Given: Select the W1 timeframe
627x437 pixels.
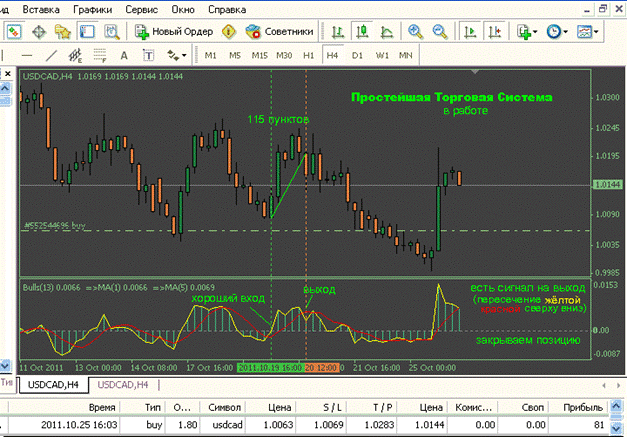Looking at the screenshot, I should point(382,56).
